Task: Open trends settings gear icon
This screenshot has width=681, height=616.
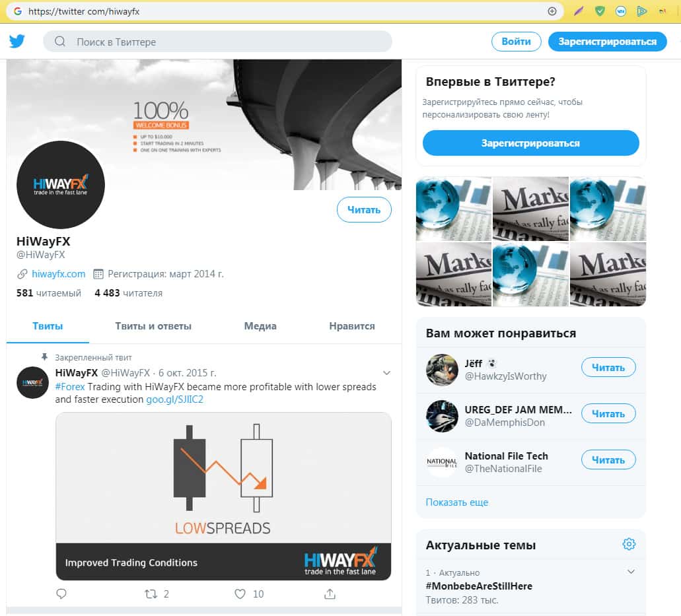Action: click(x=629, y=544)
